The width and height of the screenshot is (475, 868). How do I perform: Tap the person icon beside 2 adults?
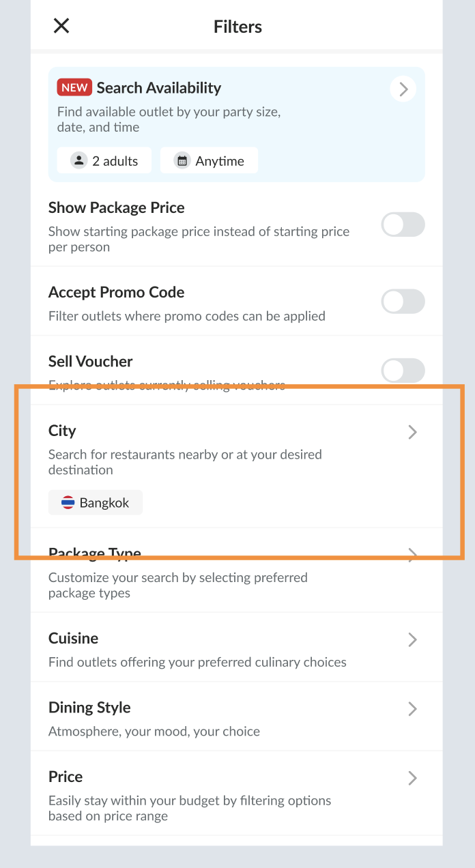pyautogui.click(x=80, y=161)
